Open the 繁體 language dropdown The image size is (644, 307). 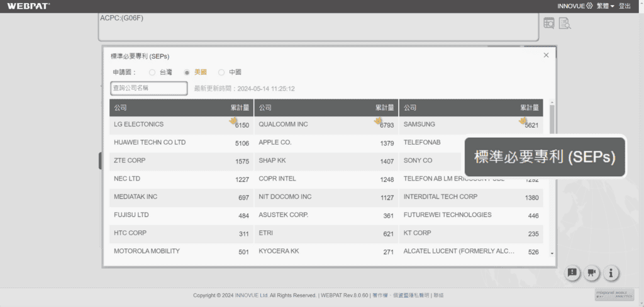(605, 6)
